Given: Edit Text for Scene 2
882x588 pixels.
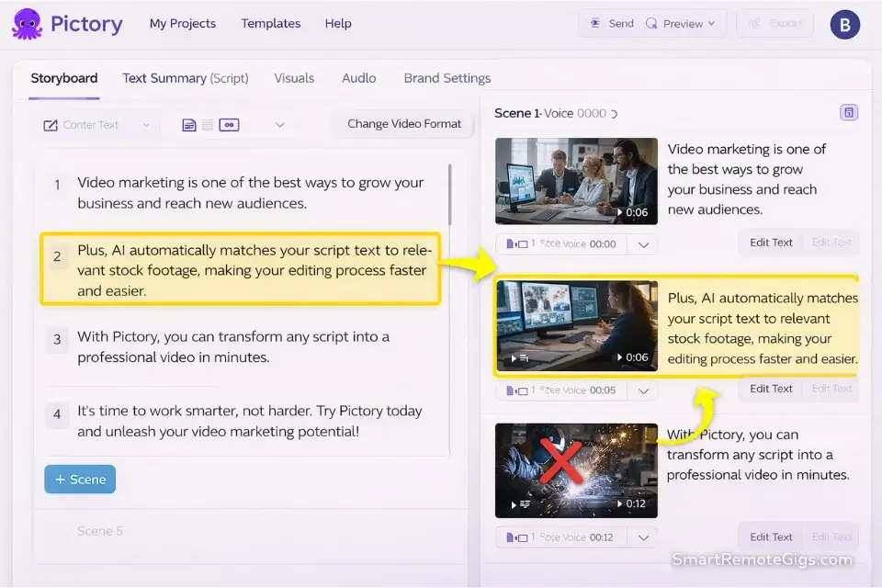Looking at the screenshot, I should 770,388.
